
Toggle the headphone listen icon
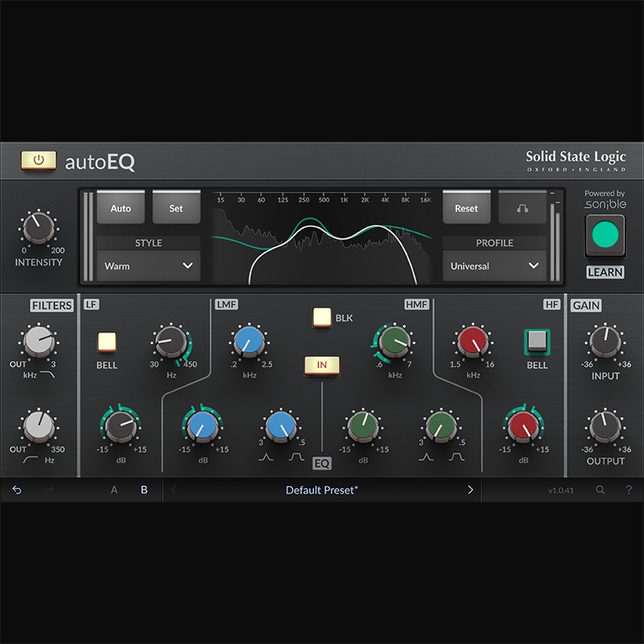click(522, 208)
